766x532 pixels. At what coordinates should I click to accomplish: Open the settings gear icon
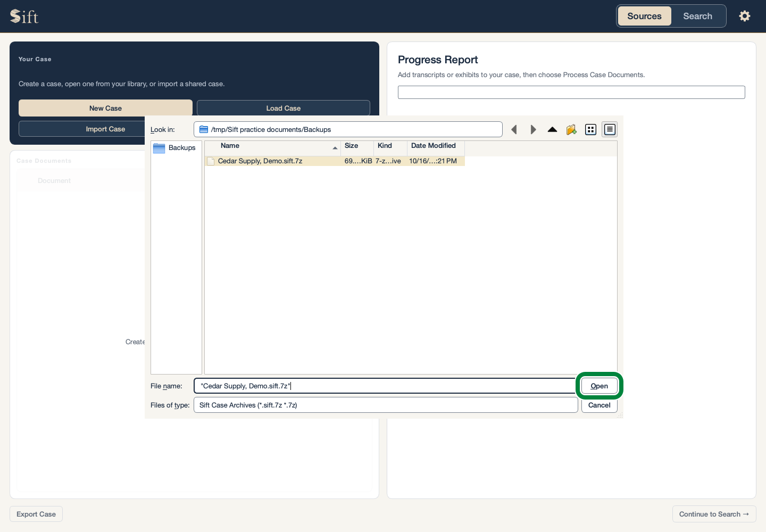tap(745, 16)
